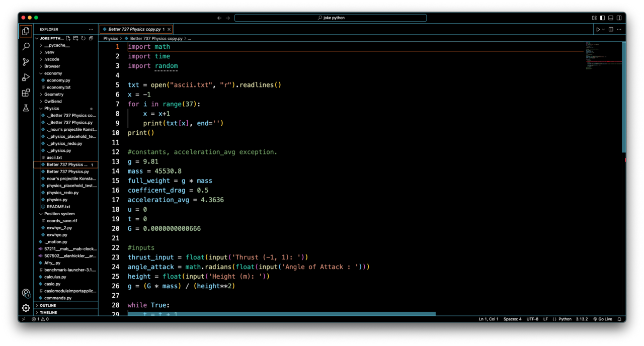Expand the .venv folder
This screenshot has width=644, height=346.
click(66, 52)
